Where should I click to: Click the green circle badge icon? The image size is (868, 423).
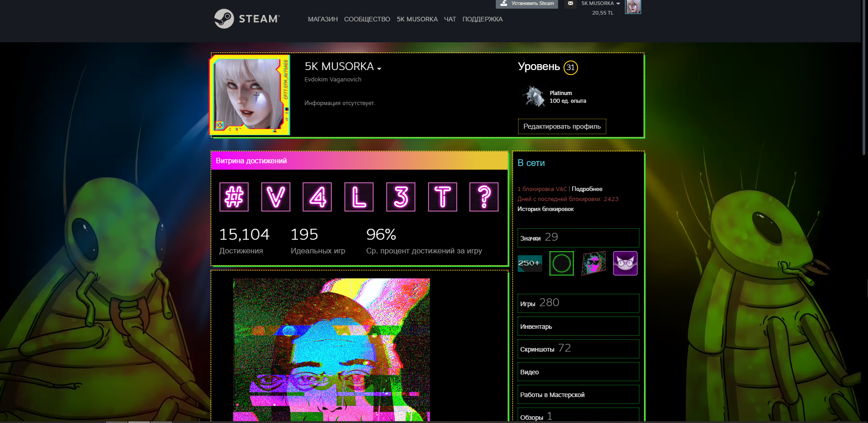tap(562, 263)
